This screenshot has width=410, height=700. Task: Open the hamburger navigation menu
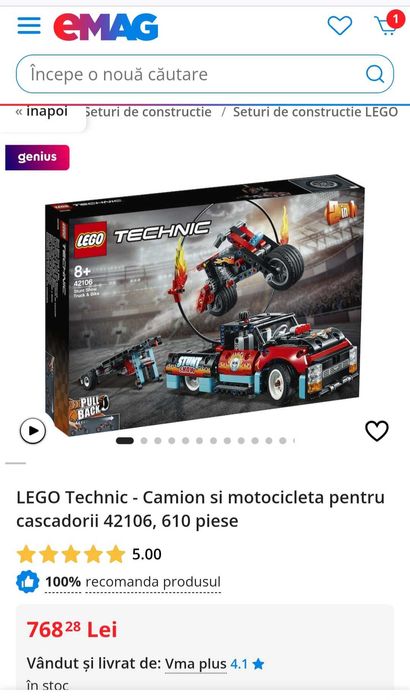tap(29, 26)
